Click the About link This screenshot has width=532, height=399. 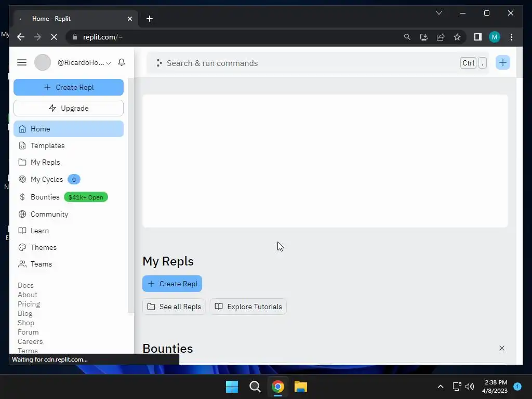click(x=28, y=295)
